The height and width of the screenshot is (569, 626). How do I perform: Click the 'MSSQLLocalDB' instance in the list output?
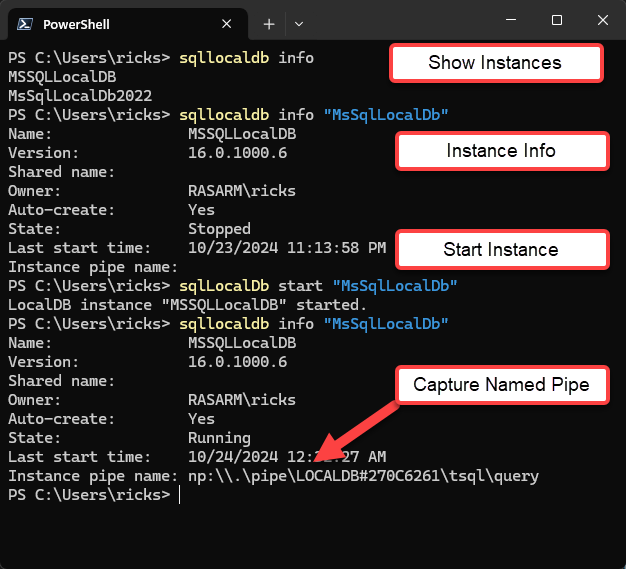coord(62,77)
